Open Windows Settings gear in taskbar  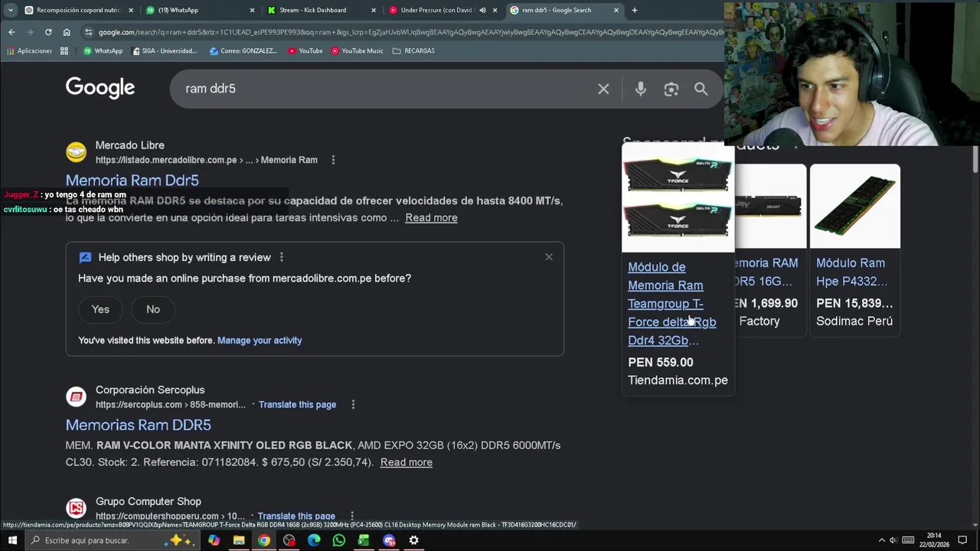pyautogui.click(x=413, y=540)
